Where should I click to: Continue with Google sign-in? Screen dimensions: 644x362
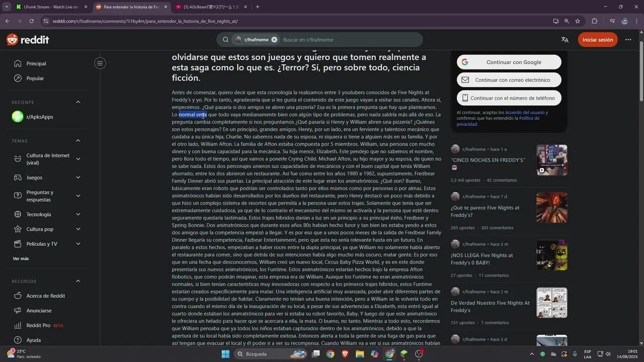[509, 62]
